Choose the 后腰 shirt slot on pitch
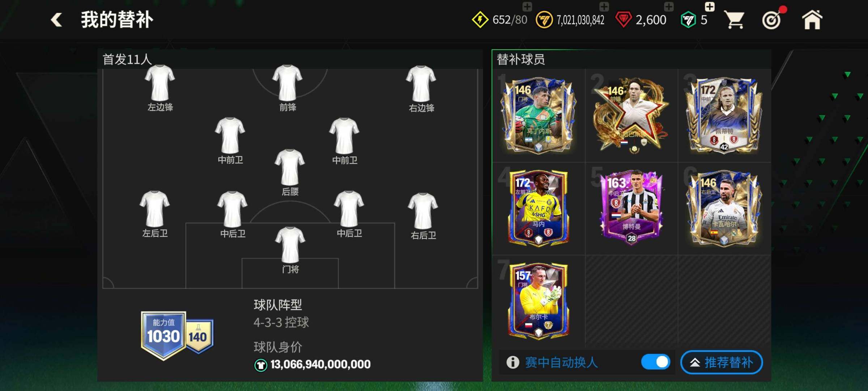This screenshot has height=391, width=868. click(290, 172)
